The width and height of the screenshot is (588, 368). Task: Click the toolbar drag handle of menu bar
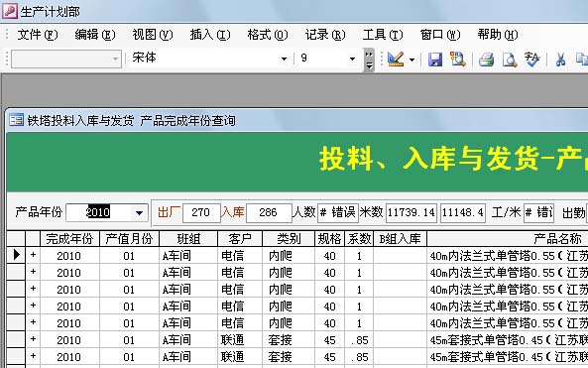pos(7,35)
